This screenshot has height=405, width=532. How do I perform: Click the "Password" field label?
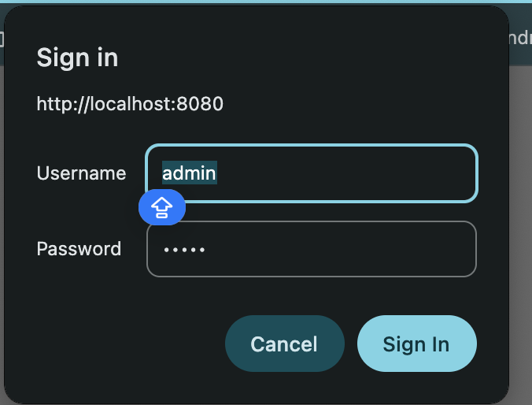(79, 249)
